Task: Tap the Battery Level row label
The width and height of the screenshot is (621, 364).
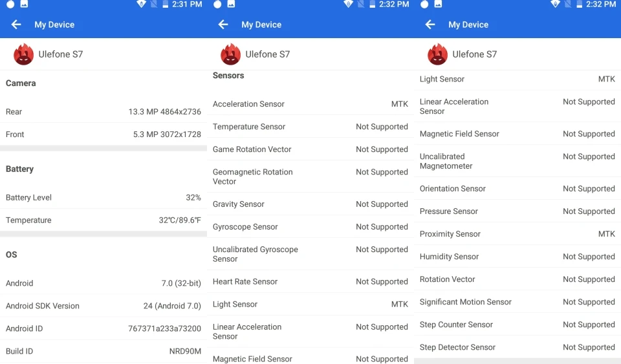Action: [x=28, y=197]
